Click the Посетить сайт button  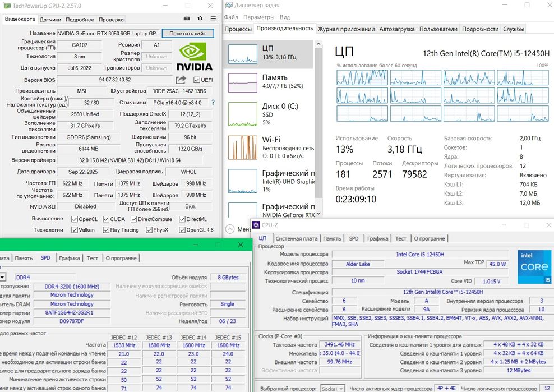(x=188, y=33)
